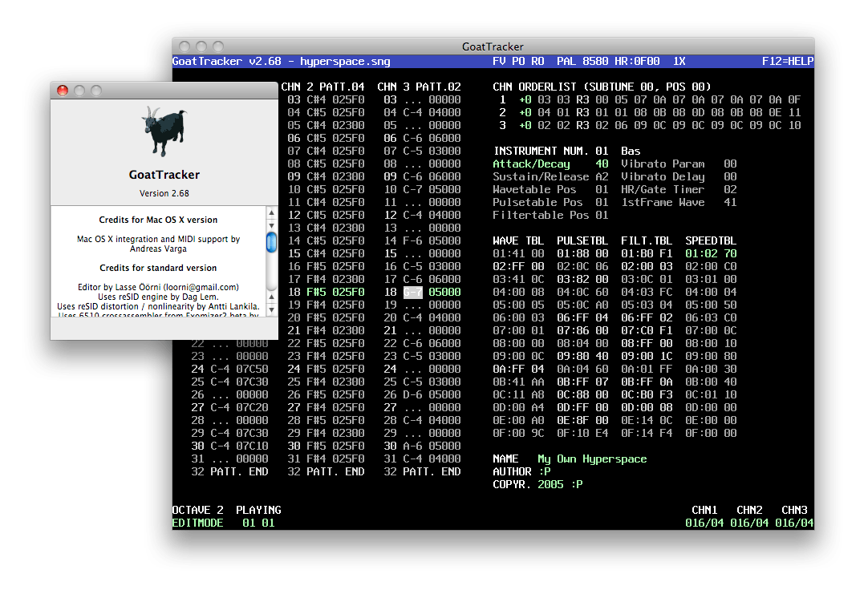
Task: Open help via the F12=HELP label
Action: 787,61
